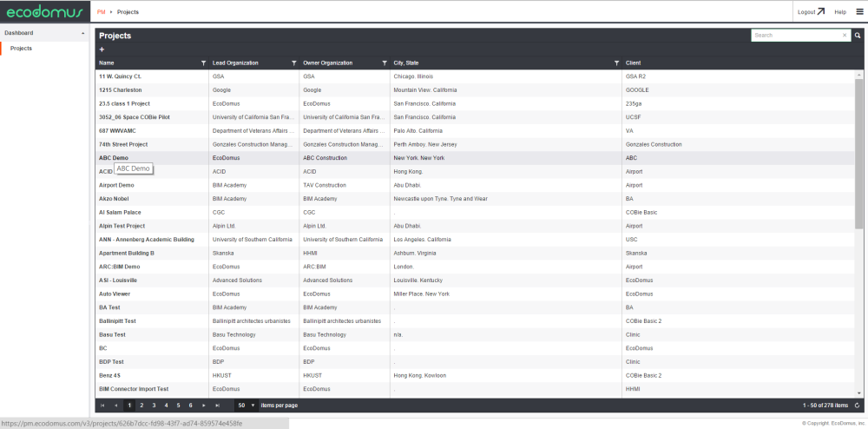The height and width of the screenshot is (429, 868).
Task: Go to page 5
Action: point(178,406)
